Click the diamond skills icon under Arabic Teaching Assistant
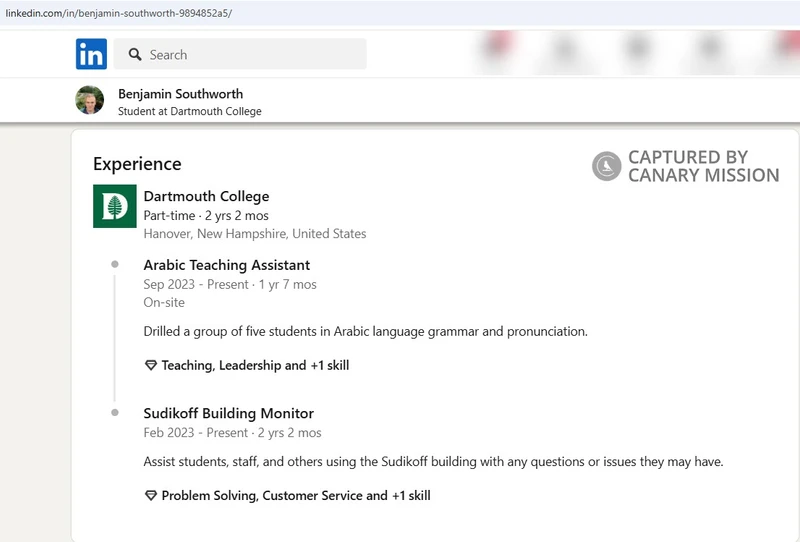 point(151,365)
